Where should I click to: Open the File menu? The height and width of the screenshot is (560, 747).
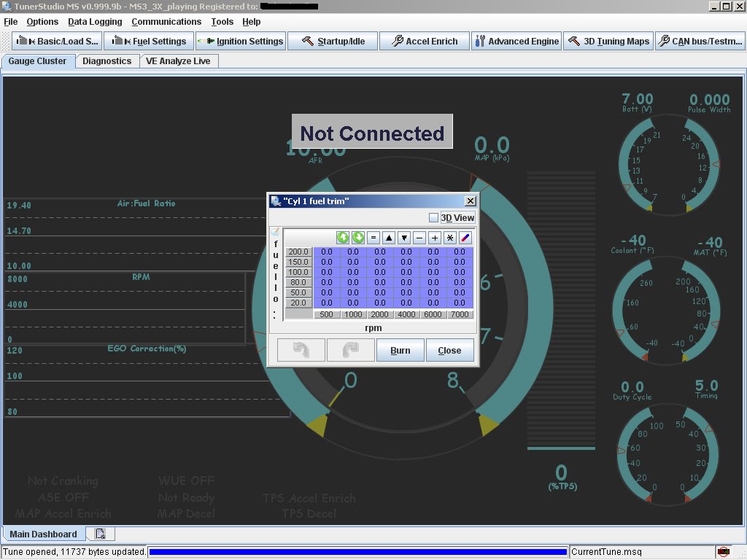pos(10,21)
